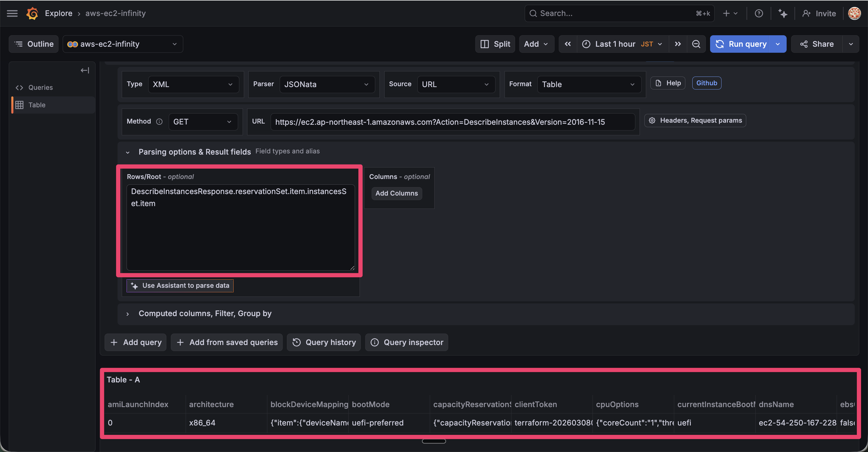
Task: Open the help question mark menu
Action: [759, 14]
